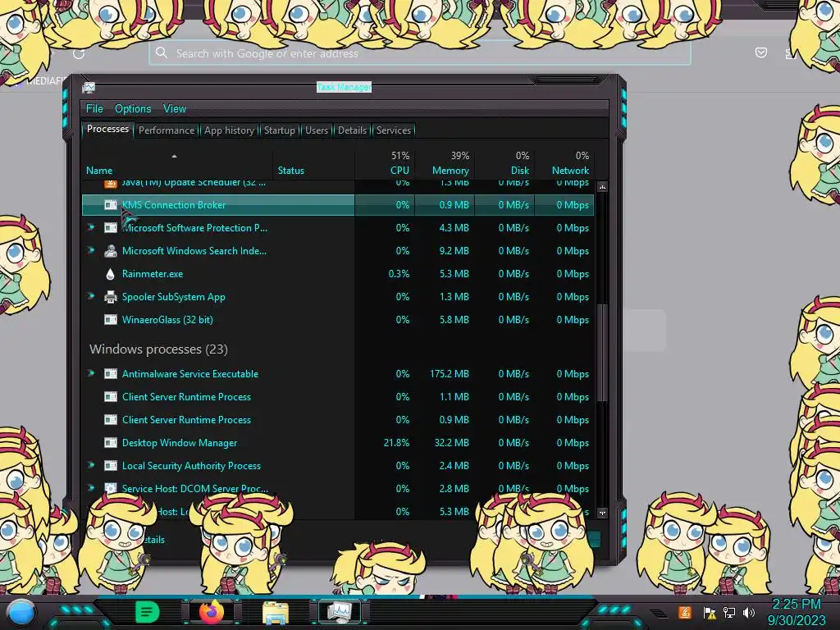Screen dimensions: 840x630
Task: Switch to the App history tab
Action: 230,130
